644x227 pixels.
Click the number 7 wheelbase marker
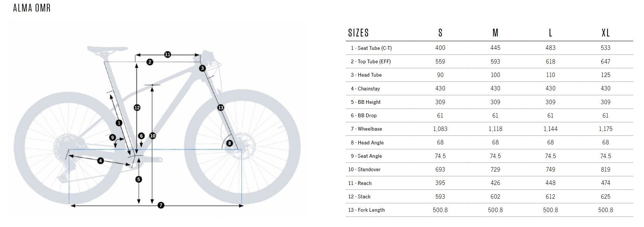point(161,205)
